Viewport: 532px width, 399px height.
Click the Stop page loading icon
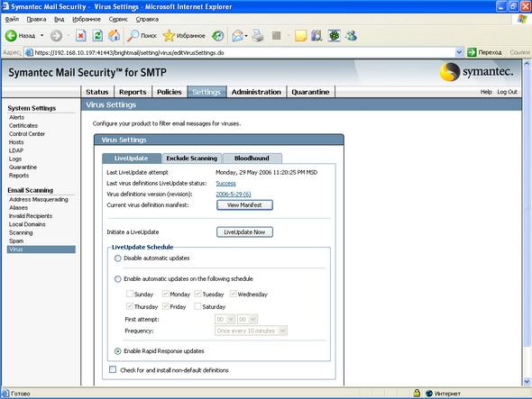[81, 36]
